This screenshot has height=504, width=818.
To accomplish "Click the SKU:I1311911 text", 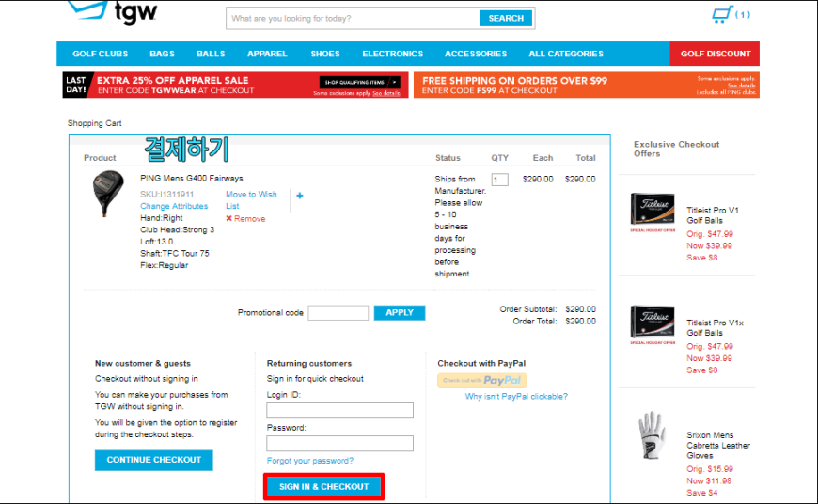I will [166, 194].
